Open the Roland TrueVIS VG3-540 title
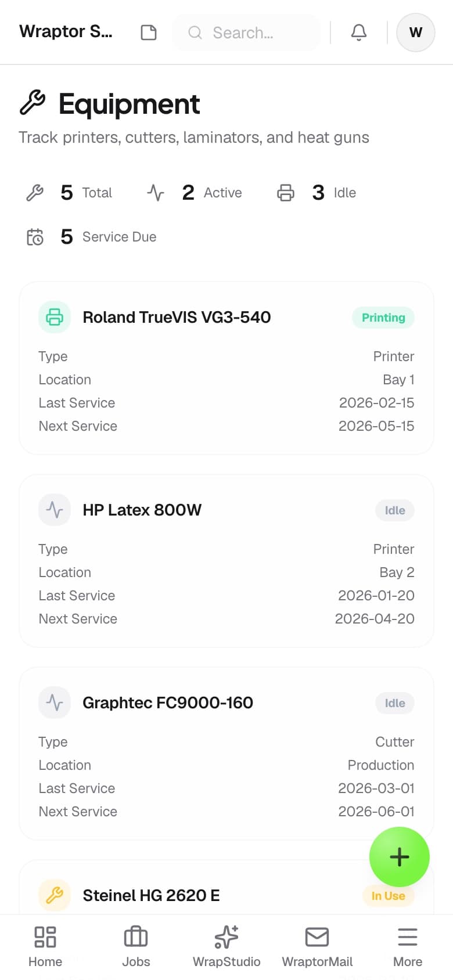This screenshot has width=453, height=980. pyautogui.click(x=177, y=317)
